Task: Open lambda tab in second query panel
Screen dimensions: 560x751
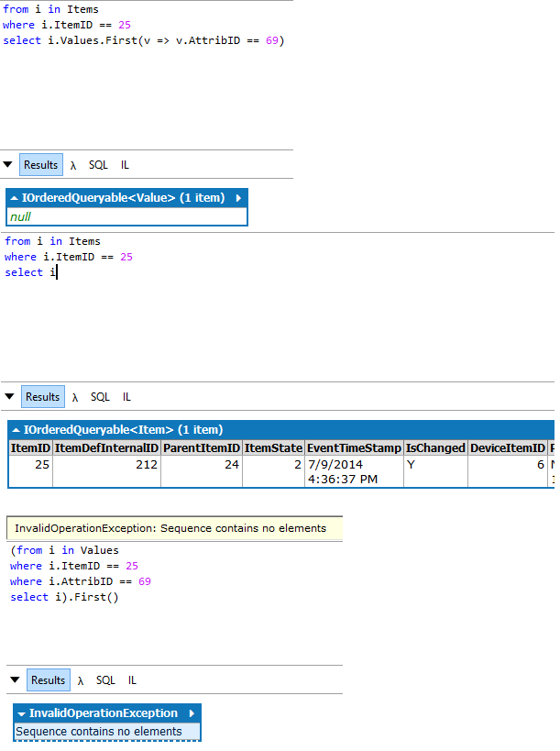Action: pyautogui.click(x=75, y=397)
